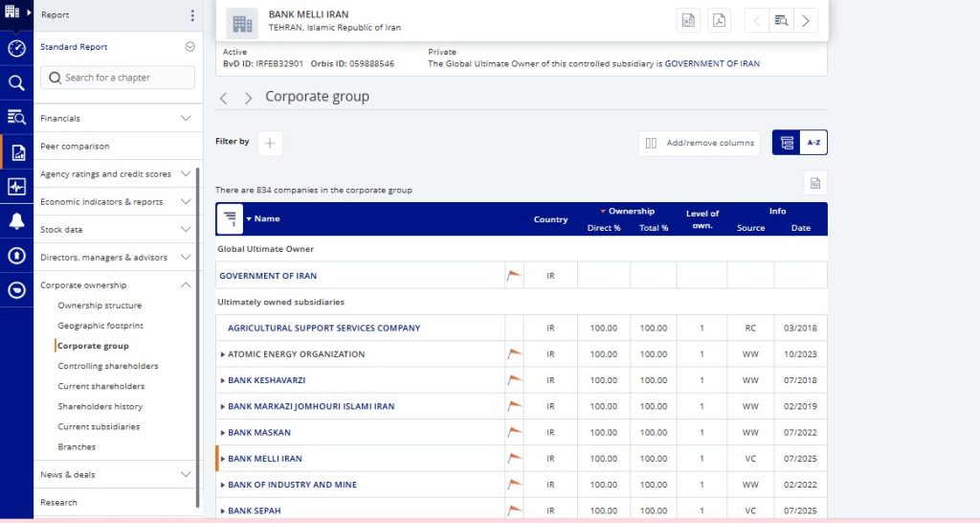Screen dimensions: 980x523
Task: Expand Directors, managers & advisors
Action: point(186,257)
